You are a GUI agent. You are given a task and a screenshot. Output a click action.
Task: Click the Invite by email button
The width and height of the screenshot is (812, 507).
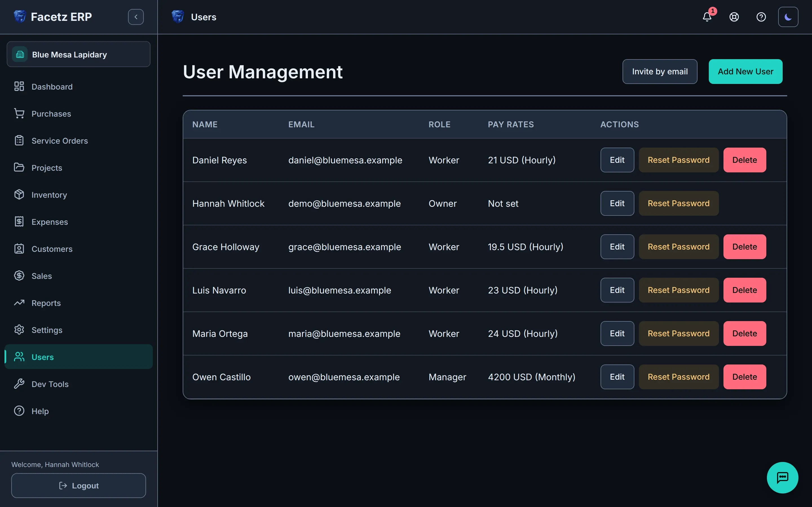point(660,72)
